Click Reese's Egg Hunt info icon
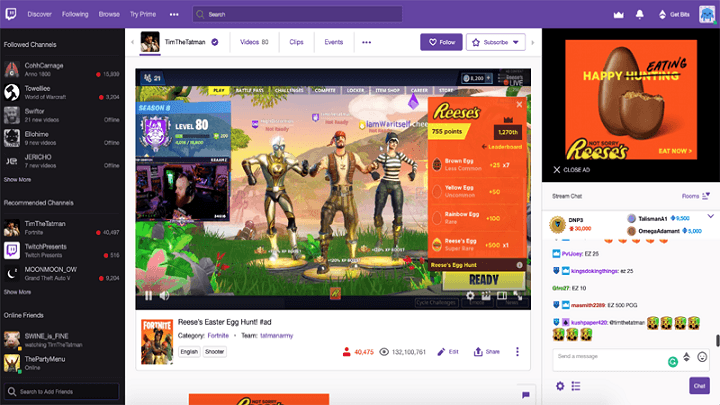 [519, 265]
